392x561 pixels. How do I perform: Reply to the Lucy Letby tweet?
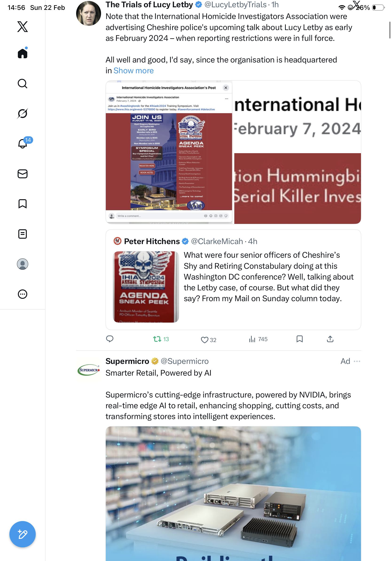click(x=110, y=339)
